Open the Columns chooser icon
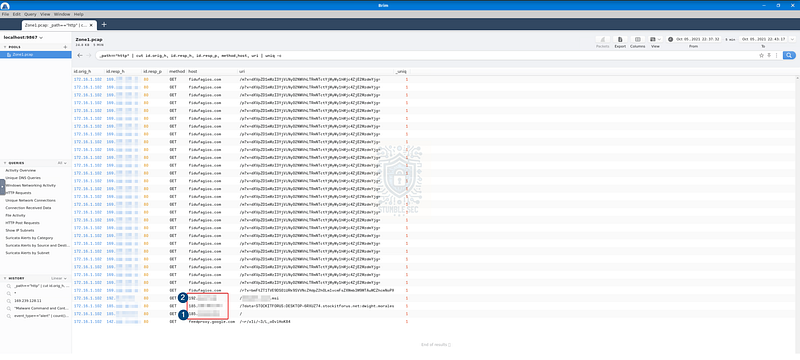This screenshot has height=360, width=800. (x=637, y=39)
